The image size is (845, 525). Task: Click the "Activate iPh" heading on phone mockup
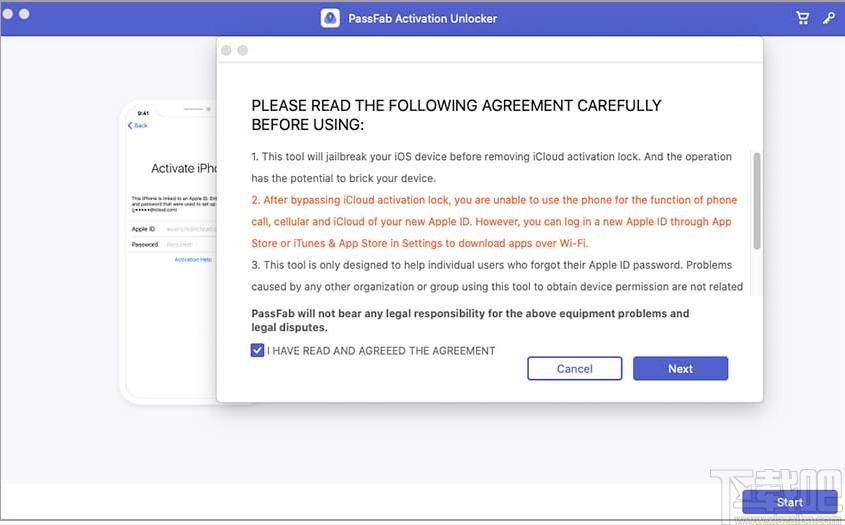click(184, 168)
